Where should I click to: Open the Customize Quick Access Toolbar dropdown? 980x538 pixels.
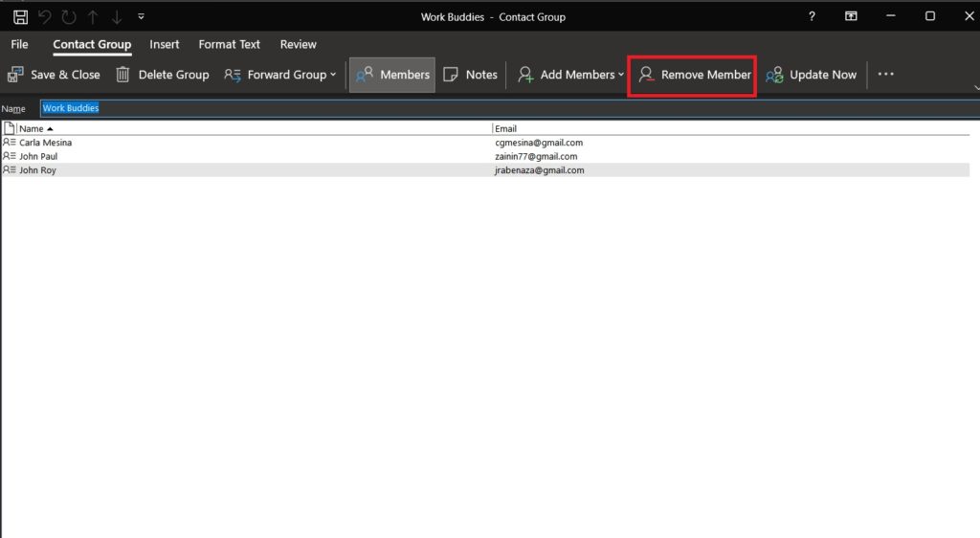[x=142, y=16]
